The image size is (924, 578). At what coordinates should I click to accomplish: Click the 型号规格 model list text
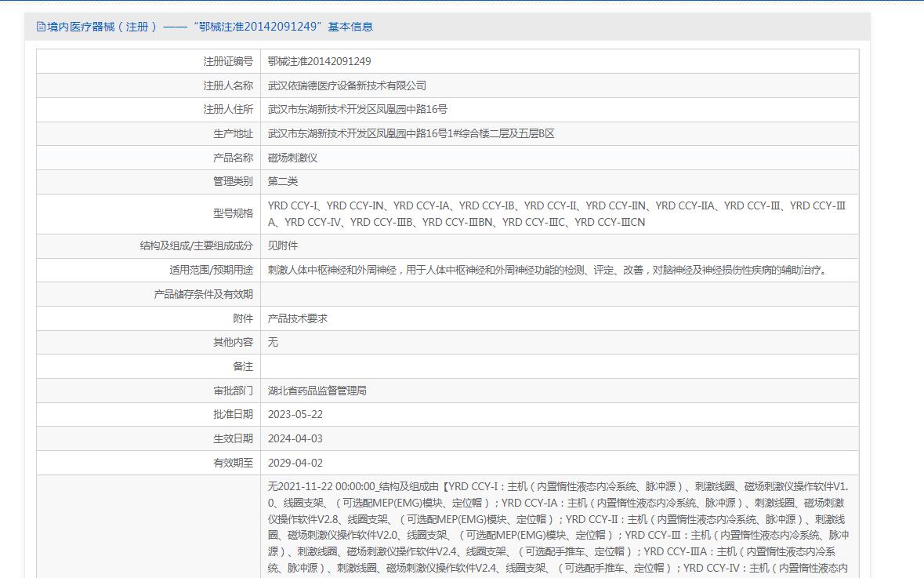pyautogui.click(x=556, y=214)
